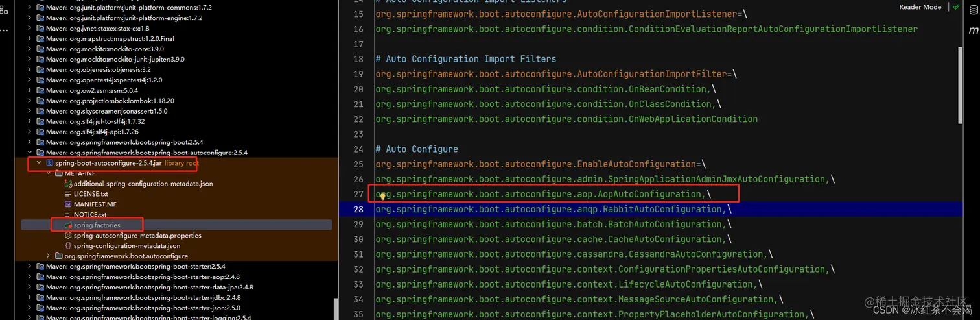Click the library icon of Maven stax-ex:1.8
The height and width of the screenshot is (320, 980).
pos(41,28)
